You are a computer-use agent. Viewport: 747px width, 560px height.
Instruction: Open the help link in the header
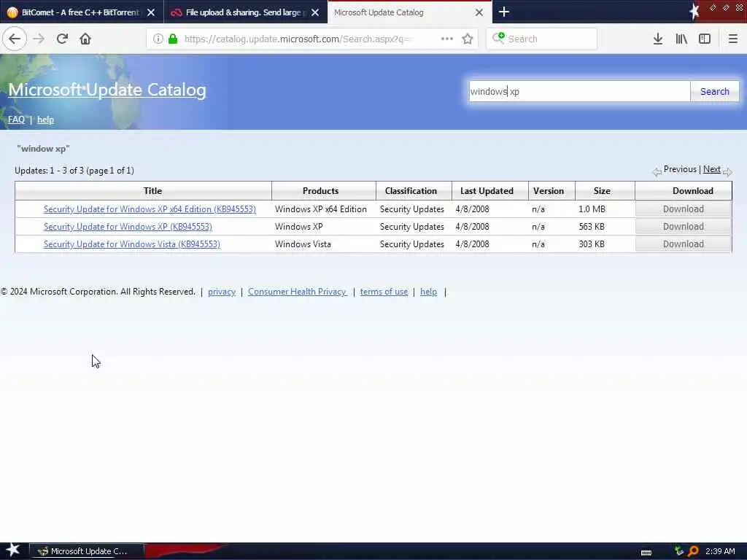coord(45,120)
